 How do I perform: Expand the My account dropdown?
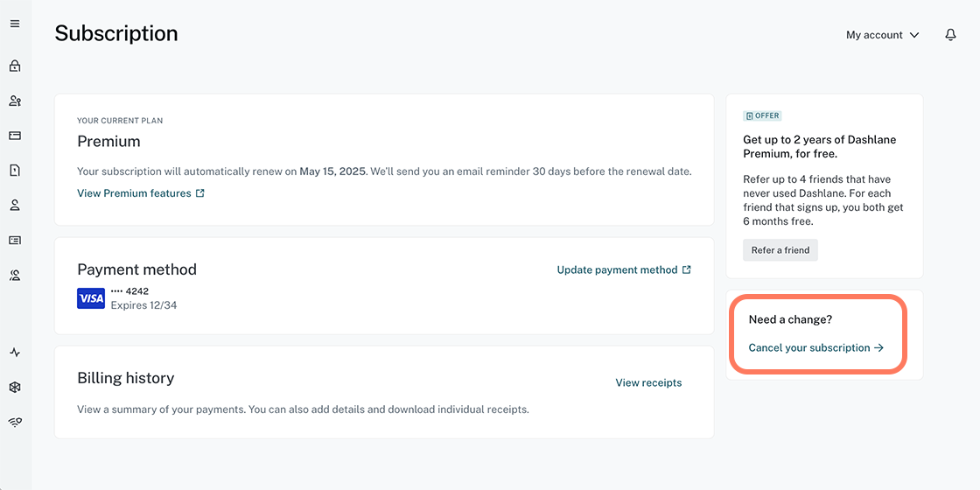pos(883,35)
